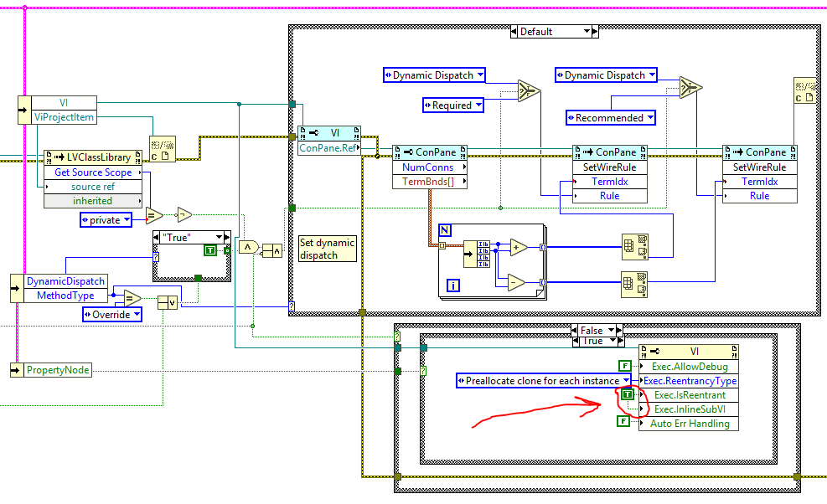The width and height of the screenshot is (827, 504).
Task: Click the PropertyNode reference constant
Action: (x=50, y=370)
